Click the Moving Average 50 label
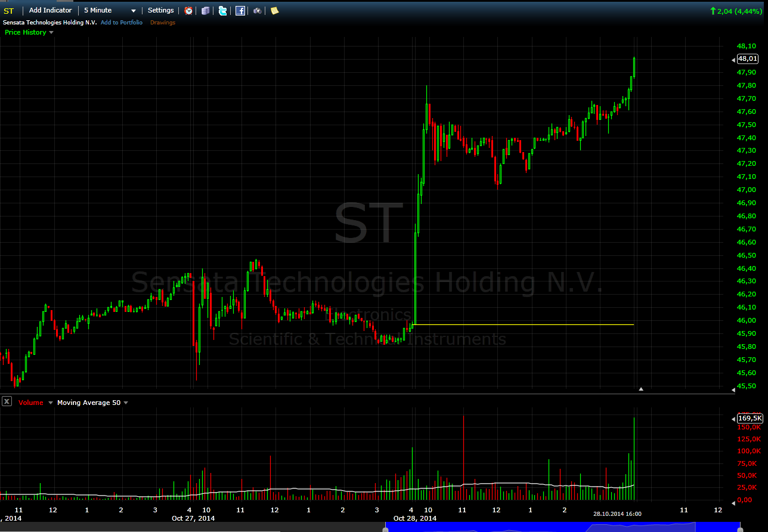The image size is (768, 532). (x=89, y=403)
